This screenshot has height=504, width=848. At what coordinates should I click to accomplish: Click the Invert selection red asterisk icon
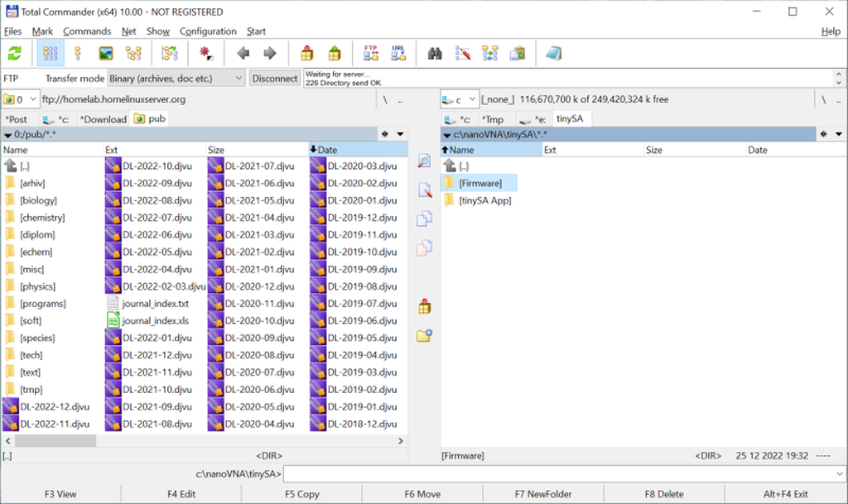coord(205,54)
